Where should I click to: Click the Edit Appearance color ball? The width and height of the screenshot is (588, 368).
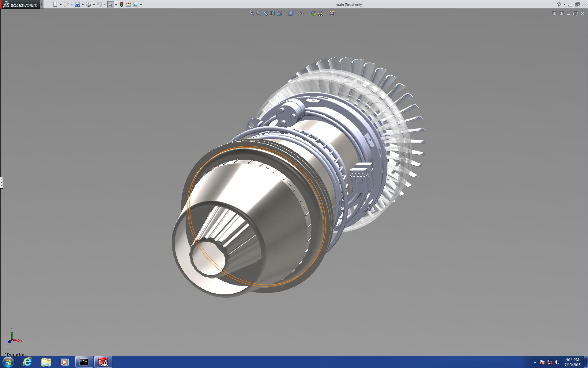point(313,13)
